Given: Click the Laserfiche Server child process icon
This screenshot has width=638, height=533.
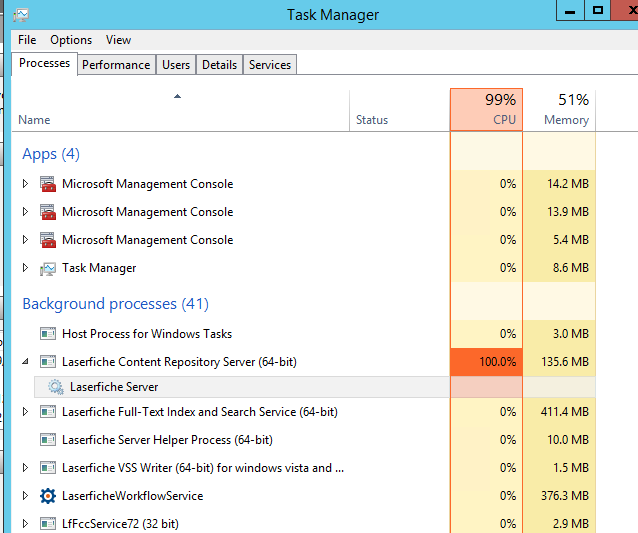Looking at the screenshot, I should point(54,387).
